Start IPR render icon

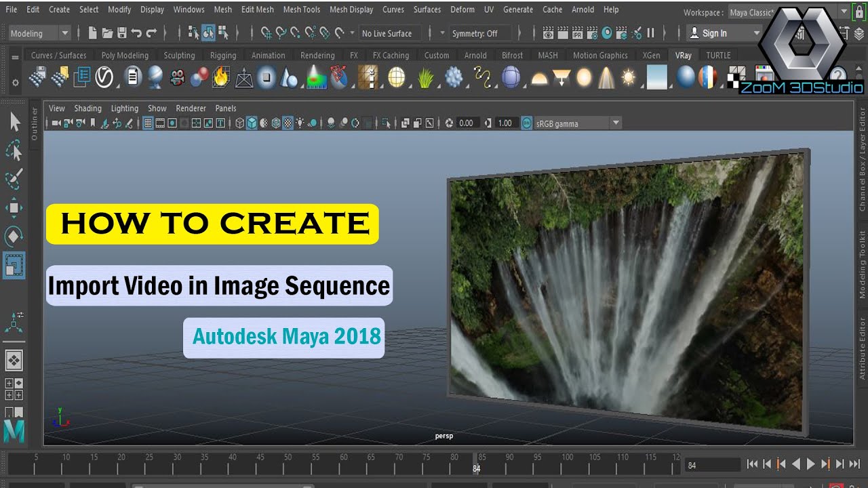click(578, 33)
